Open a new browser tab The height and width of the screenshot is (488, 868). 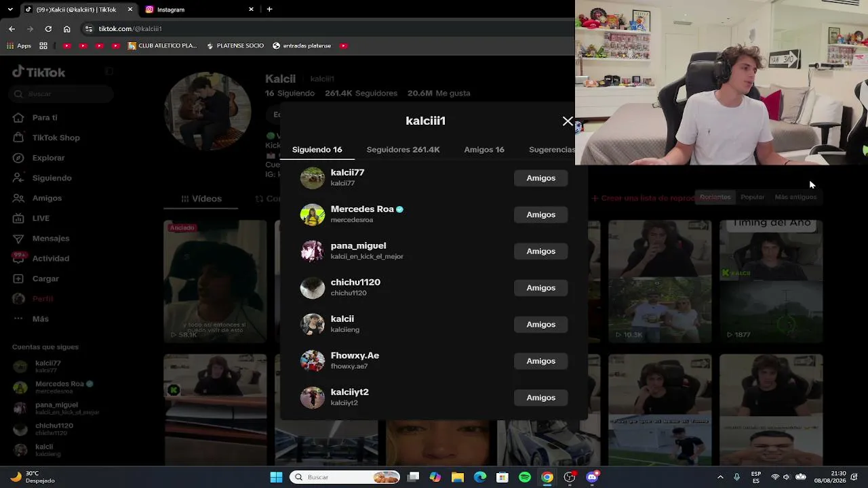[269, 9]
